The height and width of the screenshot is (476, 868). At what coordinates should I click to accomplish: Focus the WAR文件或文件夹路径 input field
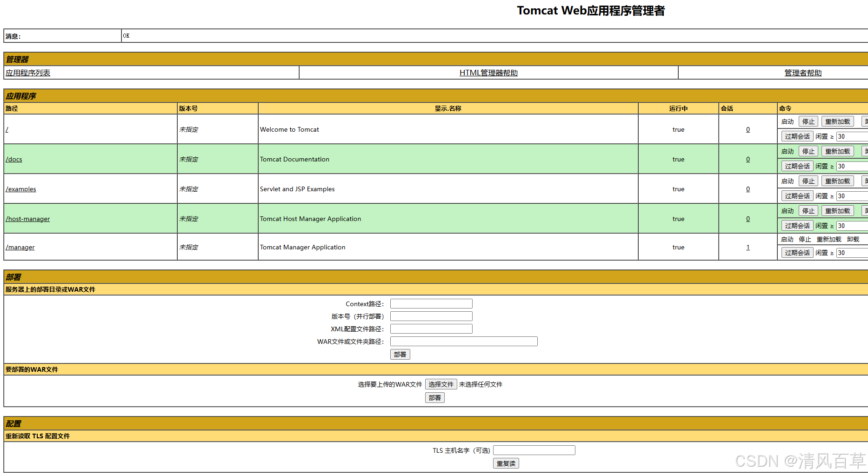tap(464, 342)
